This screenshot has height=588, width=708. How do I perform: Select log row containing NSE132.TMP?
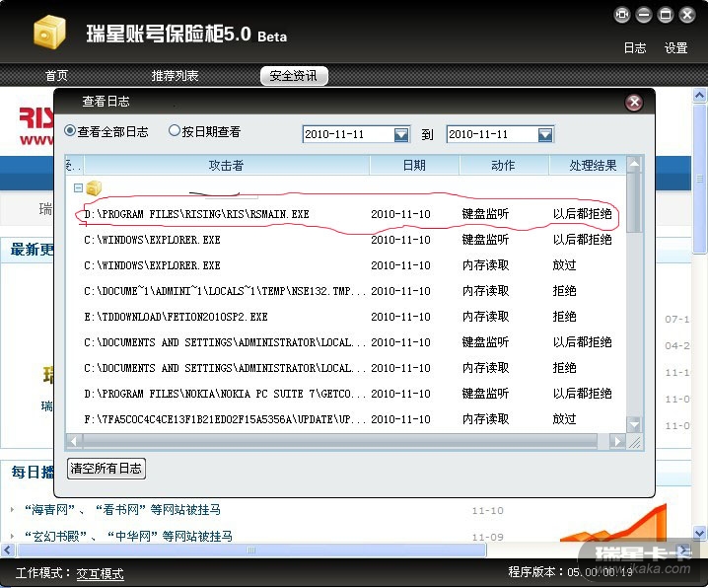tap(345, 291)
